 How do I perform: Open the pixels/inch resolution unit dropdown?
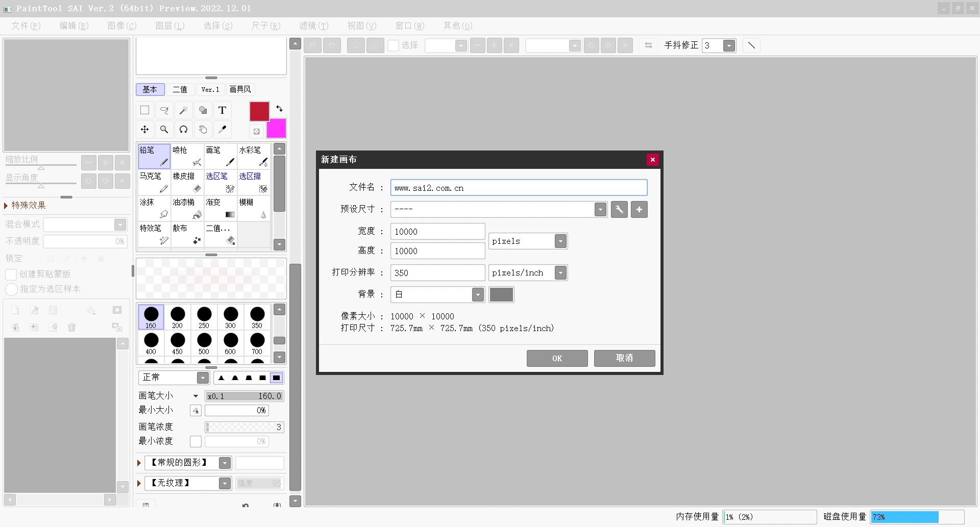pos(560,273)
